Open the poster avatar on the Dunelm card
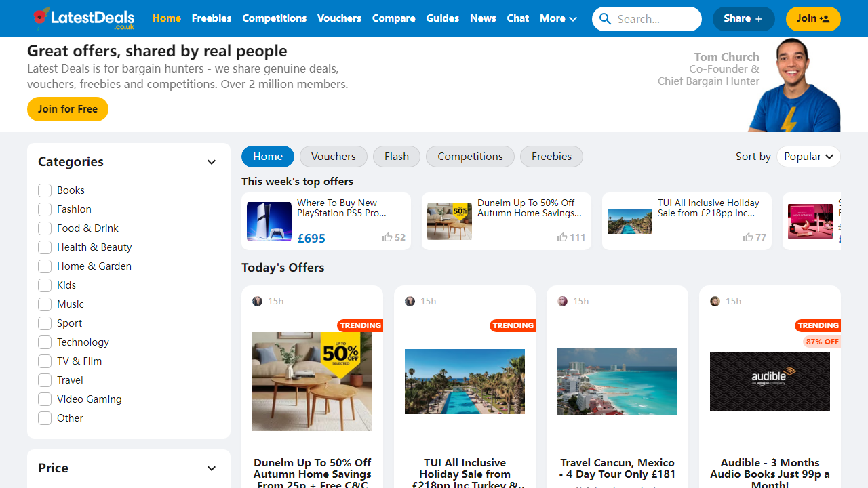Viewport: 868px width, 488px height. [257, 301]
